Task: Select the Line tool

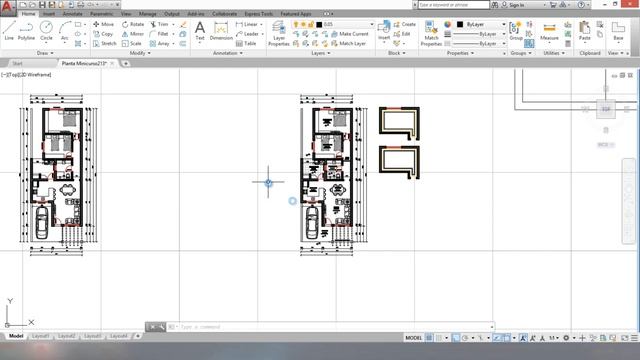Action: [x=9, y=31]
